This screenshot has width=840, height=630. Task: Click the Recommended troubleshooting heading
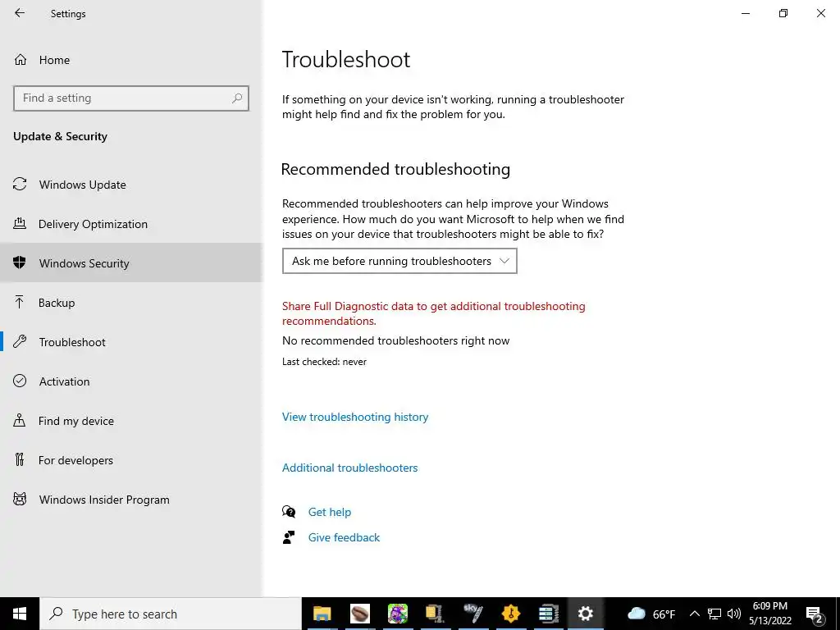point(395,169)
